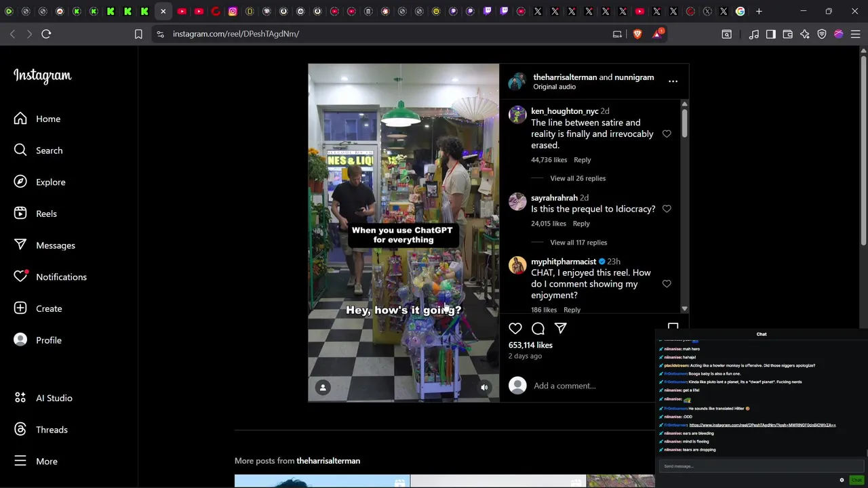Expand the More menu in sidebar

point(36,461)
